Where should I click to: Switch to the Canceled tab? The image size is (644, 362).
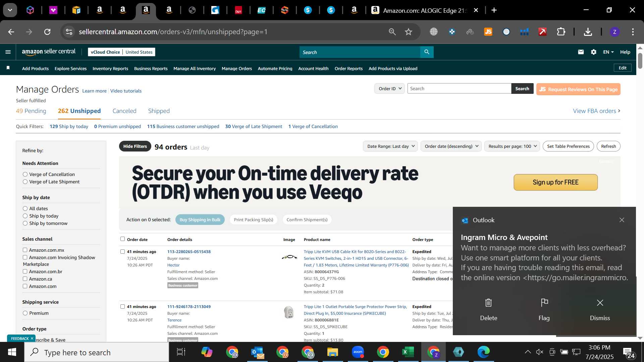[124, 111]
